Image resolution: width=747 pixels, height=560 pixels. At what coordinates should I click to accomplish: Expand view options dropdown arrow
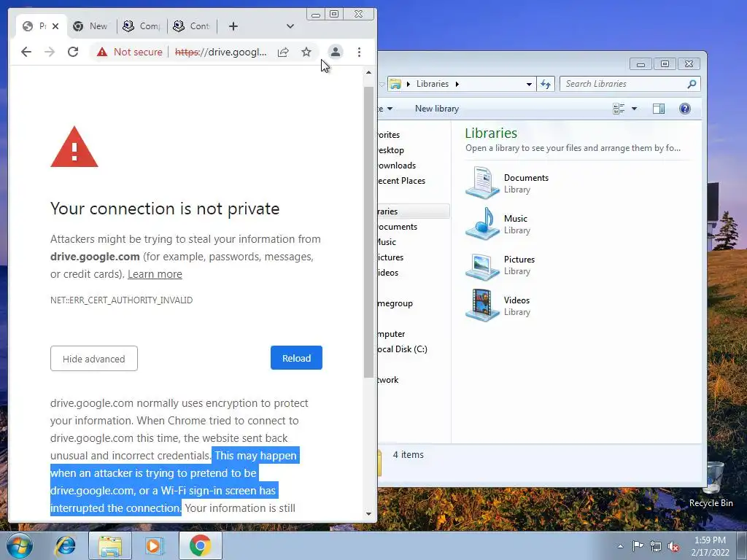(x=634, y=109)
